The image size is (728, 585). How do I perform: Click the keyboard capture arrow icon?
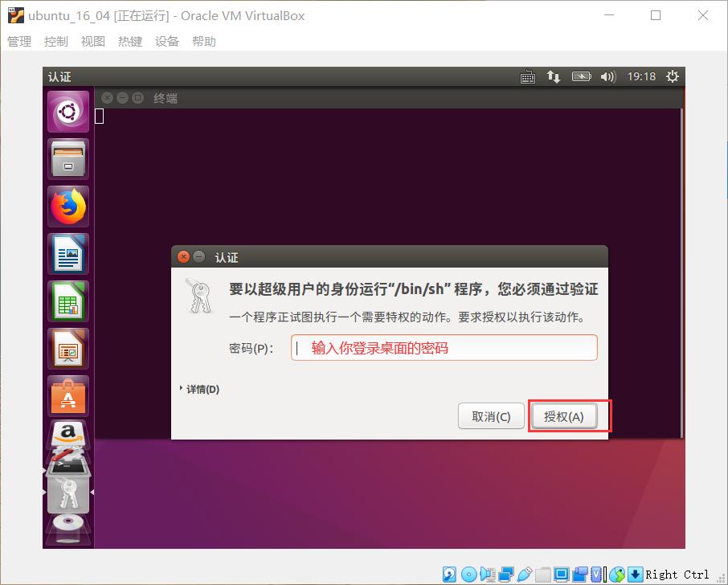pos(635,575)
